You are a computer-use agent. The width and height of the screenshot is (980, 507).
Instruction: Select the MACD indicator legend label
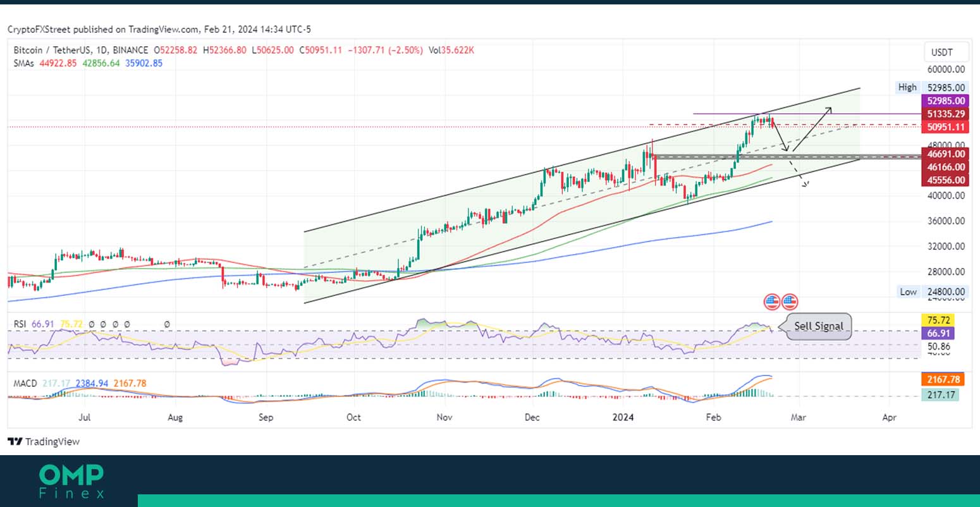pyautogui.click(x=25, y=383)
